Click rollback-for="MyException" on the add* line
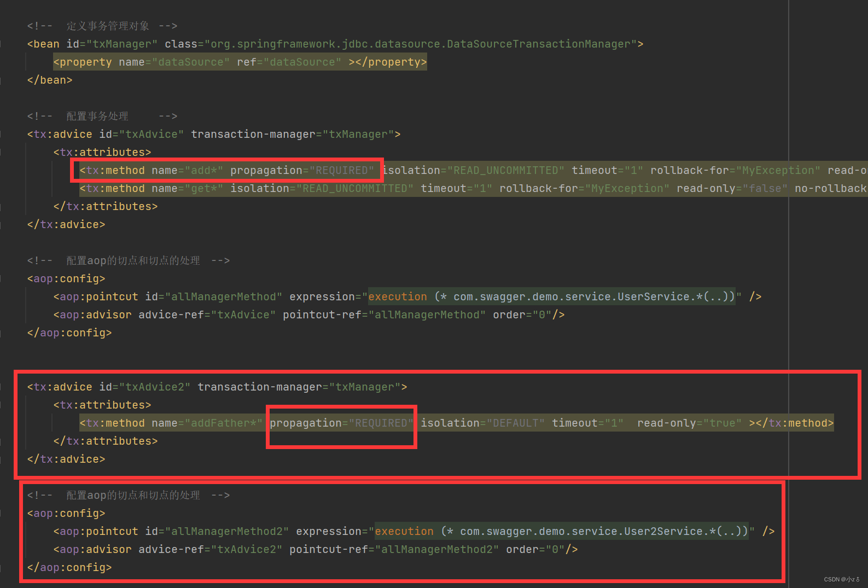Image resolution: width=868 pixels, height=588 pixels. tap(735, 170)
